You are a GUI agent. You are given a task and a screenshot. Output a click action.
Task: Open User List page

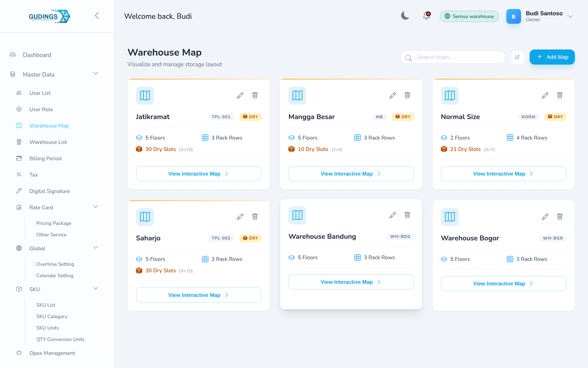tap(40, 93)
